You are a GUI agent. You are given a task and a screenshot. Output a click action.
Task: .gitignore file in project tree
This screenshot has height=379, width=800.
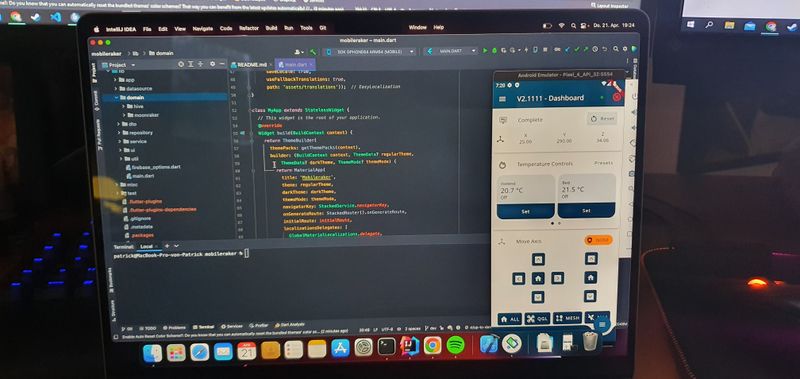pyautogui.click(x=137, y=218)
